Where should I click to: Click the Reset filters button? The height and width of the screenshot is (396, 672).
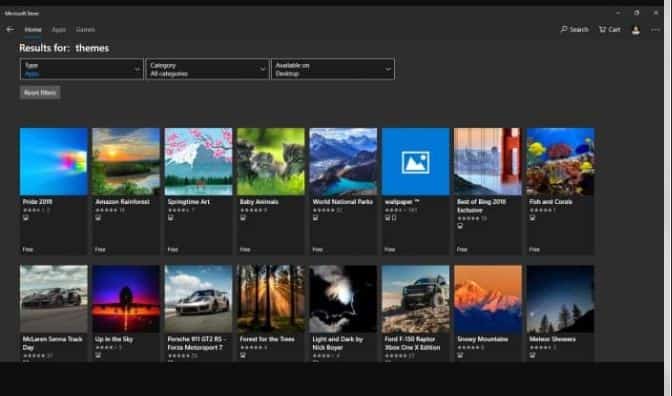click(40, 93)
